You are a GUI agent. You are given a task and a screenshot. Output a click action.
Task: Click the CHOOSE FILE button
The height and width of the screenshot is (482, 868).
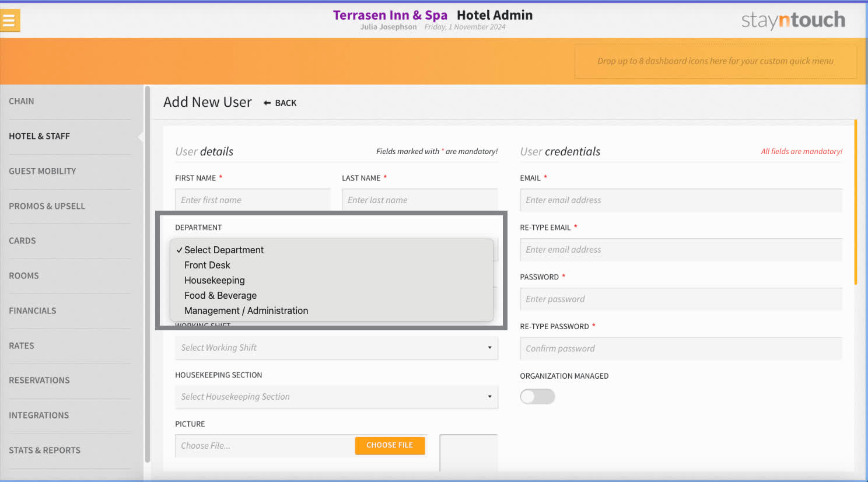click(x=390, y=445)
